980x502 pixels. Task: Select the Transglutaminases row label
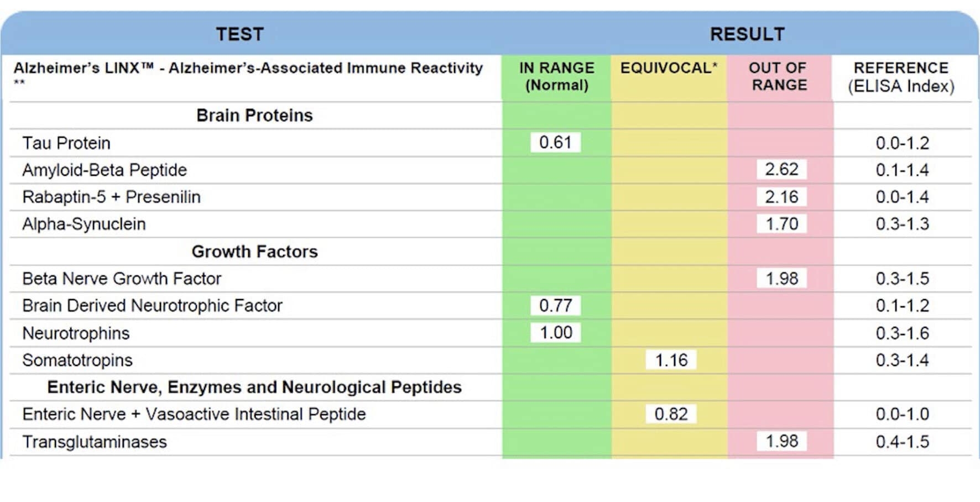click(95, 442)
